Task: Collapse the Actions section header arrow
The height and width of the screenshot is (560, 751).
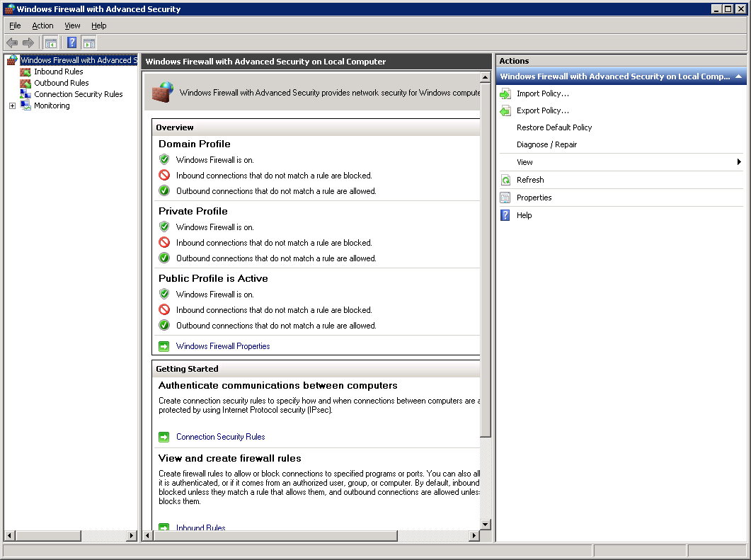Action: pos(738,76)
